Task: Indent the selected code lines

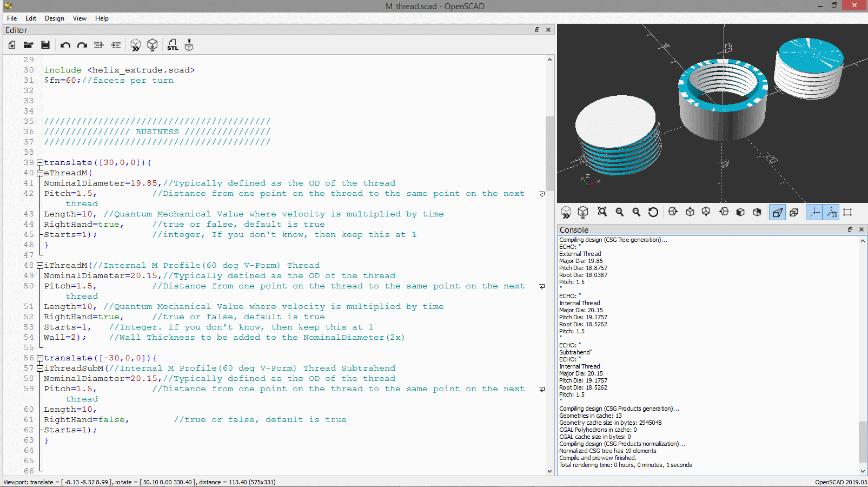Action: coord(116,45)
